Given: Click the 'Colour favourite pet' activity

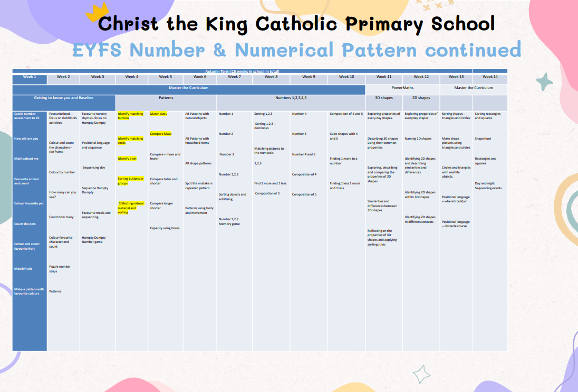Looking at the screenshot, I should (29, 203).
